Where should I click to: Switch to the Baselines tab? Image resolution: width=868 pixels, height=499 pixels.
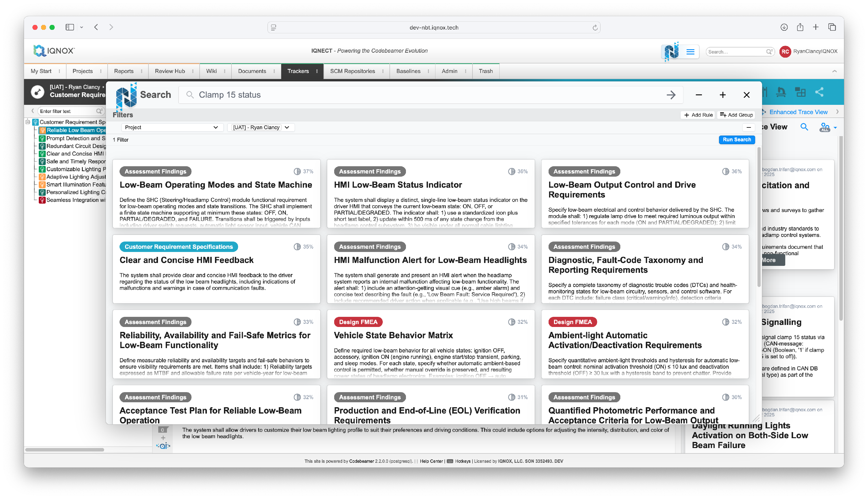pyautogui.click(x=408, y=71)
